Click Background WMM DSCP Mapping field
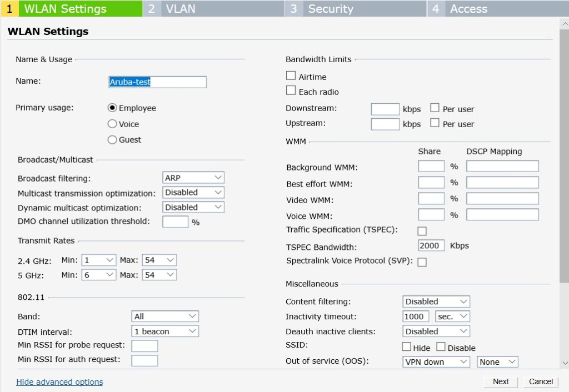 point(502,166)
